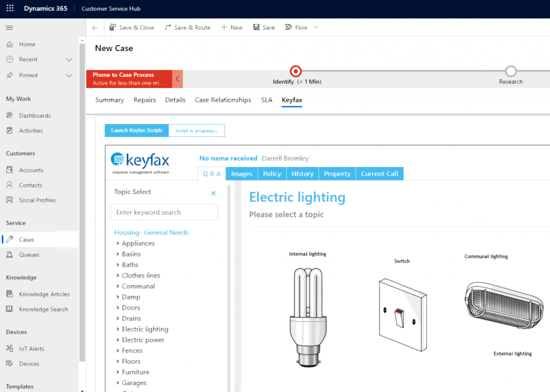Screen dimensions: 550x392
Task: Collapse the Phone to Case Process stage flyout
Action: coord(177,78)
